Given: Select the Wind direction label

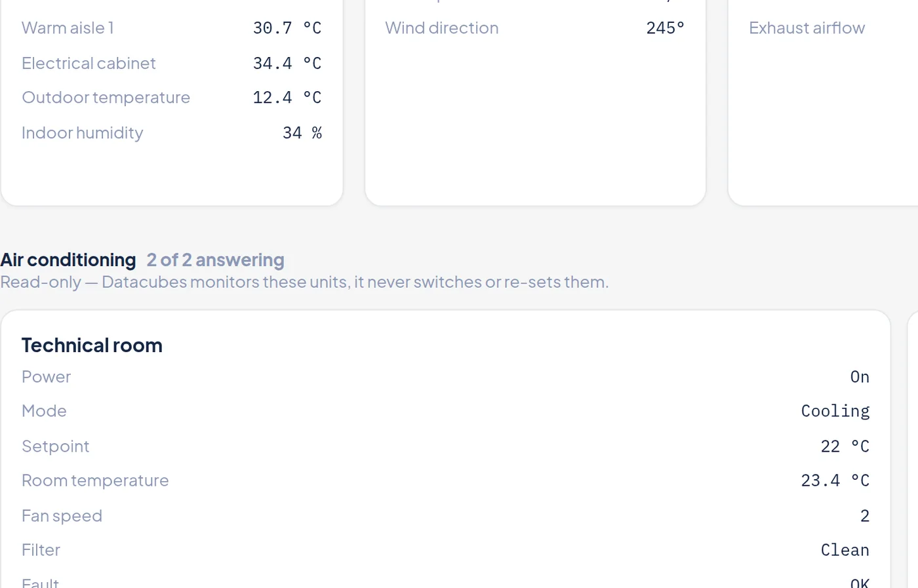Looking at the screenshot, I should (442, 28).
